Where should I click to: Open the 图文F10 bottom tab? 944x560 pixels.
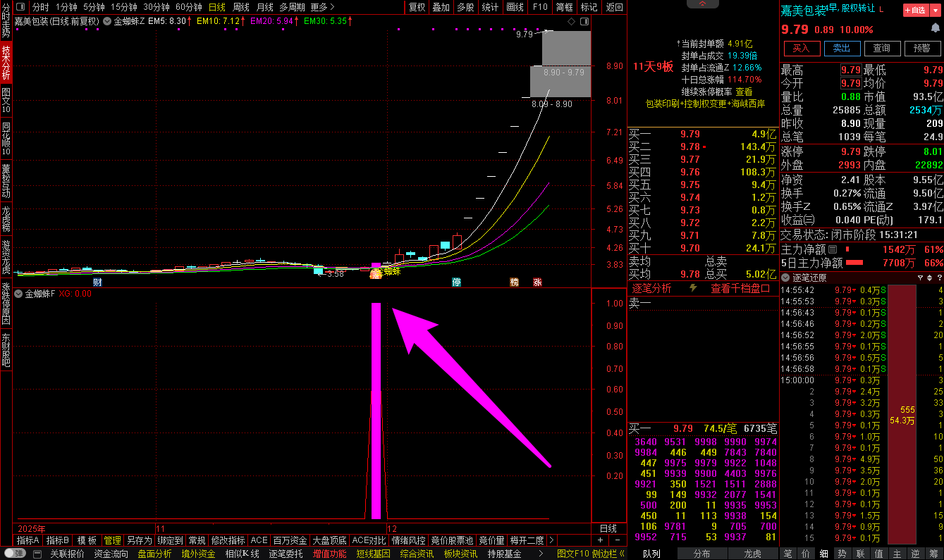(572, 554)
